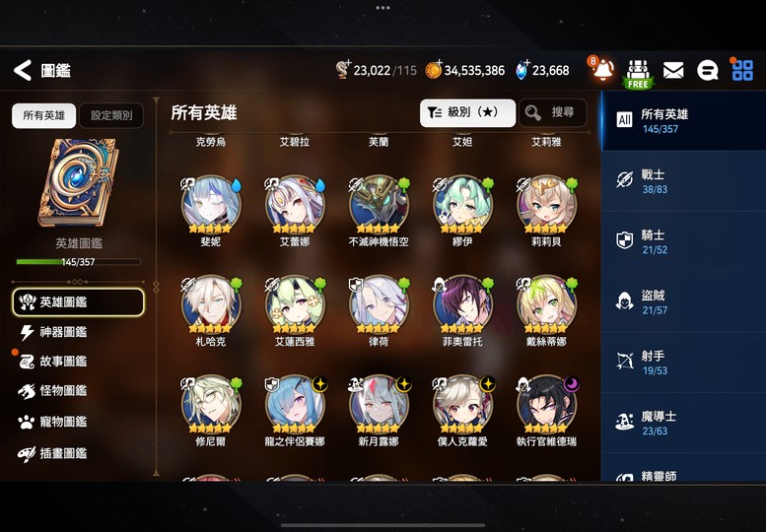This screenshot has width=766, height=532.
Task: Filter by 戰士 class
Action: [683, 181]
